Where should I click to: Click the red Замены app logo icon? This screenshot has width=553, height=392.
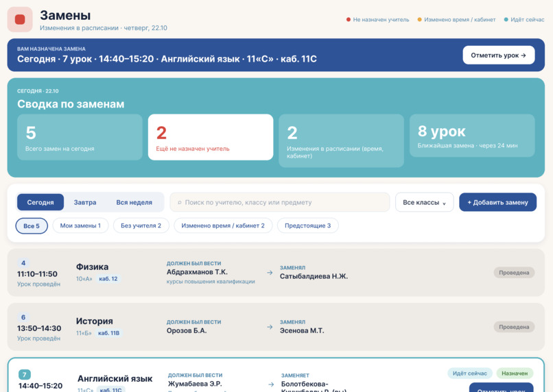coord(20,19)
